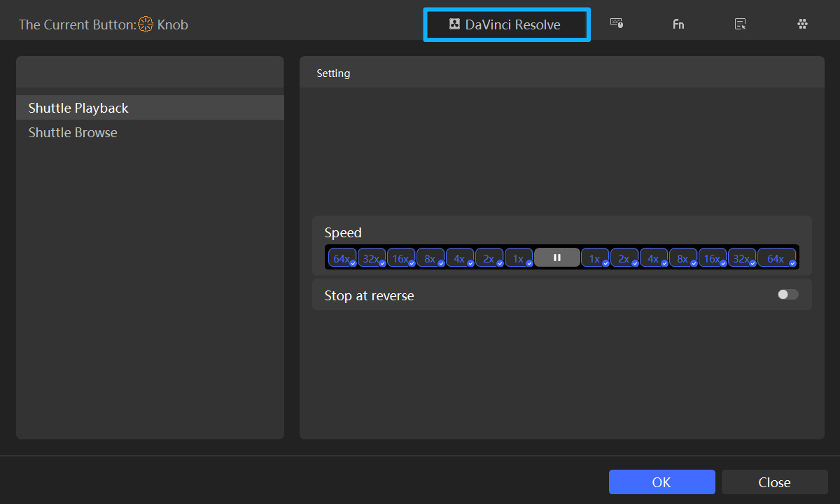Viewport: 840px width, 504px height.
Task: Click the Setting panel header label
Action: point(333,73)
